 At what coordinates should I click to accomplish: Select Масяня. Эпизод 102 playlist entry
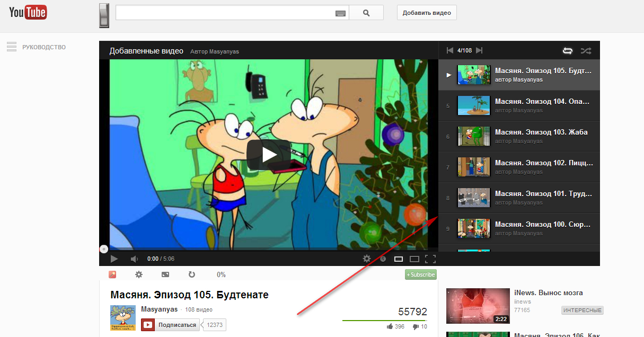(519, 167)
